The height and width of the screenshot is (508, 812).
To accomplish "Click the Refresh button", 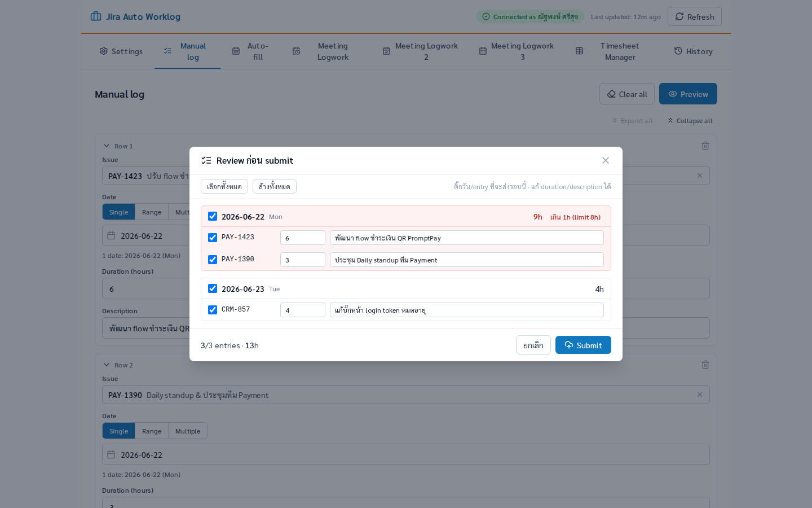I will tap(695, 16).
